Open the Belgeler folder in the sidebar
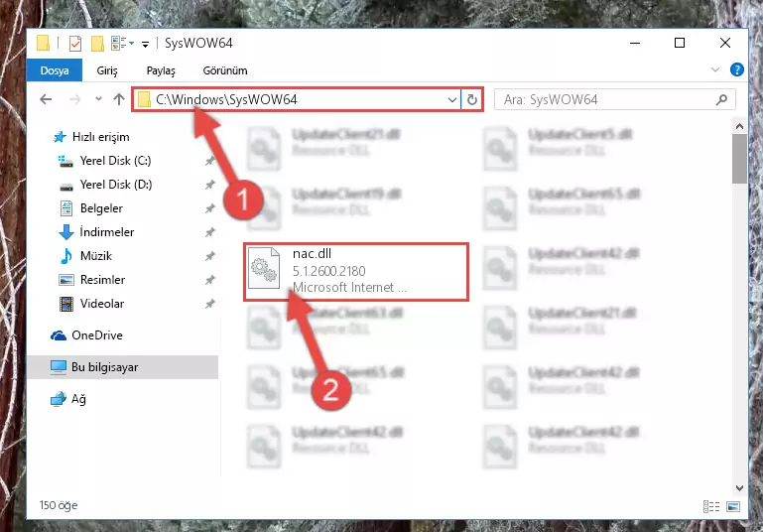The height and width of the screenshot is (532, 763). 101,208
